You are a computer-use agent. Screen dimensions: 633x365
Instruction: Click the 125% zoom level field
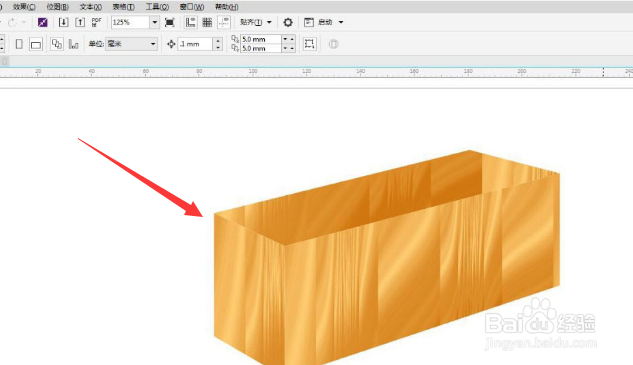pyautogui.click(x=130, y=22)
